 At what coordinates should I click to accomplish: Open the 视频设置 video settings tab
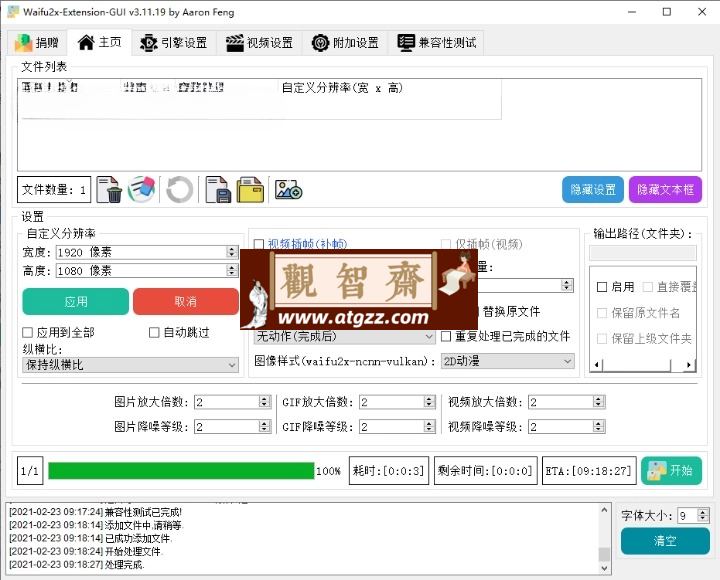[x=259, y=43]
